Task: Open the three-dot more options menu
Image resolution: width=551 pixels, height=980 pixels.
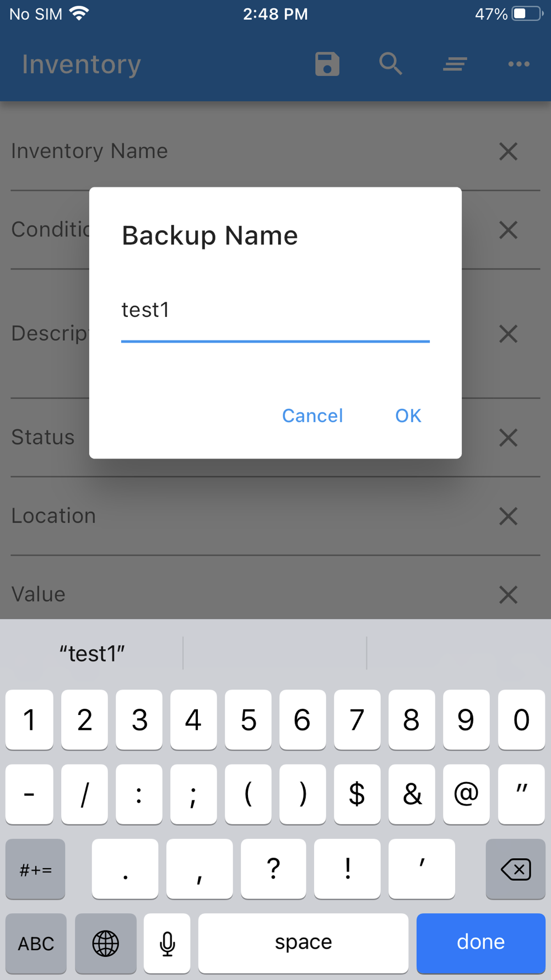Action: coord(518,64)
